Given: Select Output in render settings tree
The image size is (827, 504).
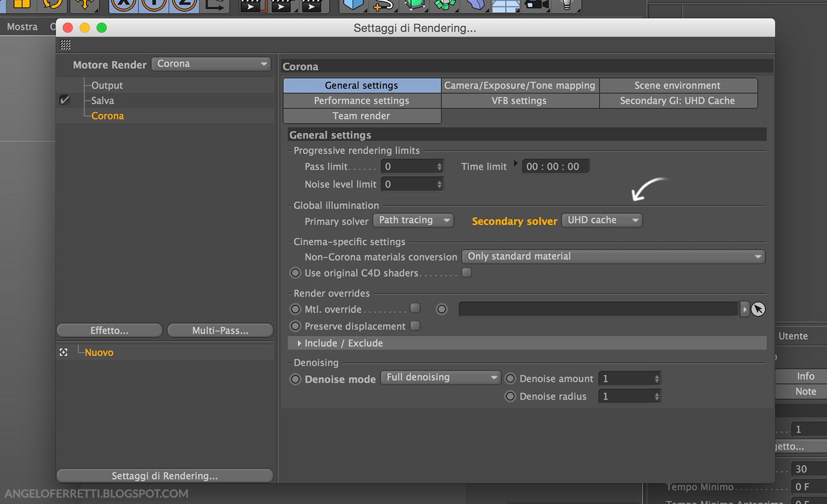Looking at the screenshot, I should (107, 85).
